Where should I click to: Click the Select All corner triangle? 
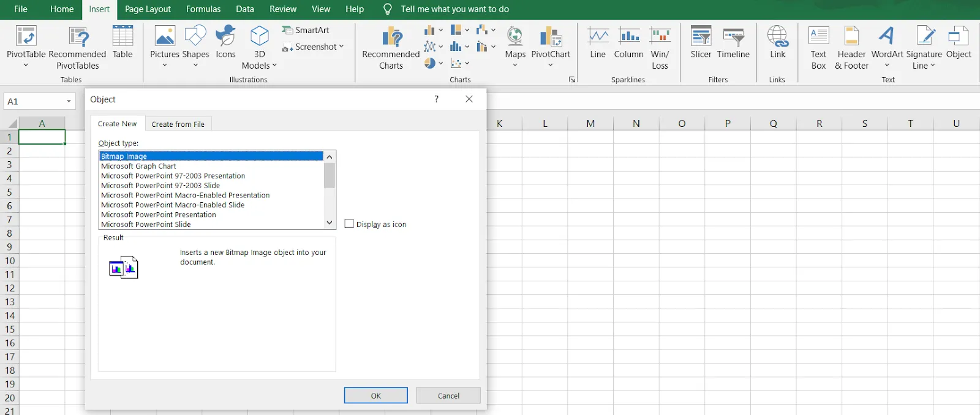tap(12, 123)
